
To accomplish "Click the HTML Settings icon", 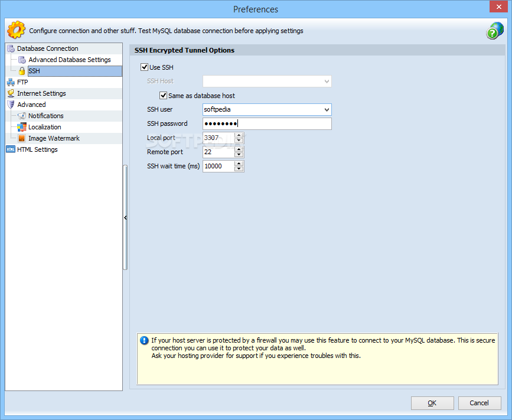I will pos(11,149).
